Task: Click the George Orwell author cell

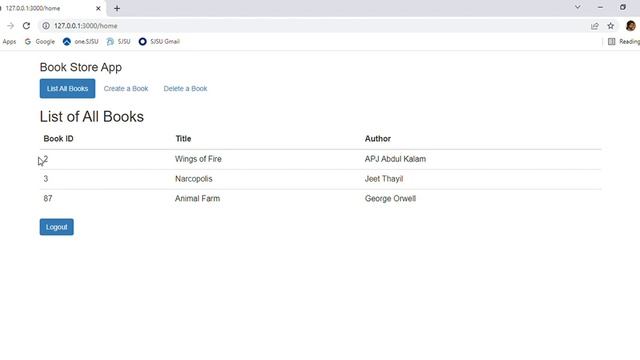Action: click(x=390, y=198)
